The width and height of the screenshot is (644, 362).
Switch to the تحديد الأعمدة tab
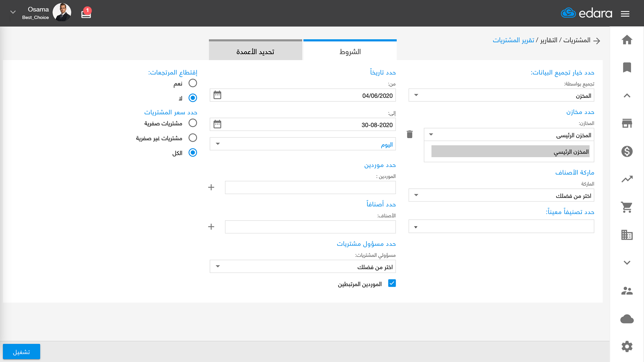[255, 52]
